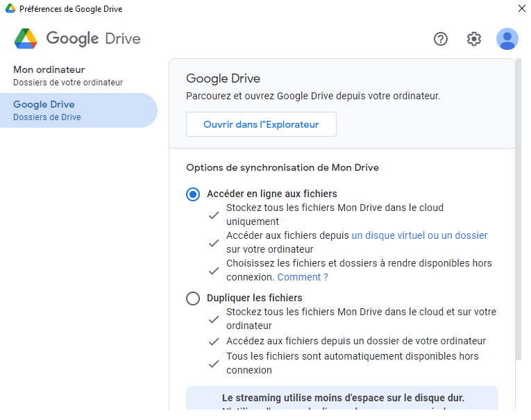Screen dimensions: 531x420
Task: Select "Accéder en ligne aux fichiers" radio option
Action: [193, 194]
